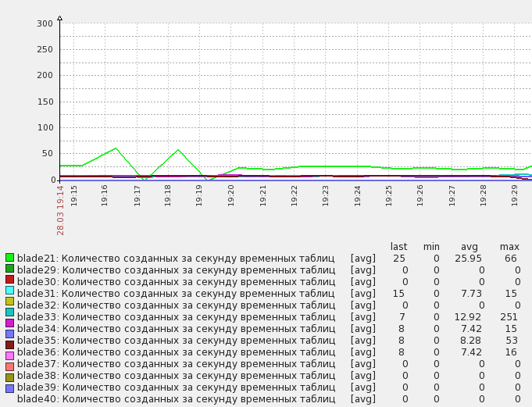The image size is (532, 407).
Task: Click the light cyan legend color swatch
Action: [10, 291]
